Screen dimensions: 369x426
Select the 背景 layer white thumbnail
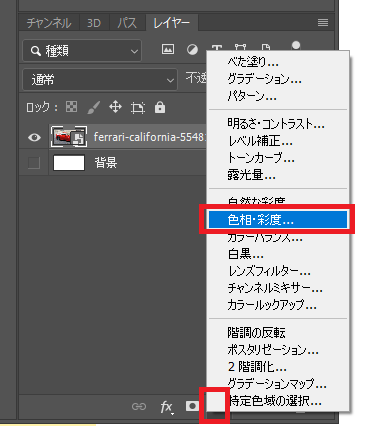click(x=69, y=163)
